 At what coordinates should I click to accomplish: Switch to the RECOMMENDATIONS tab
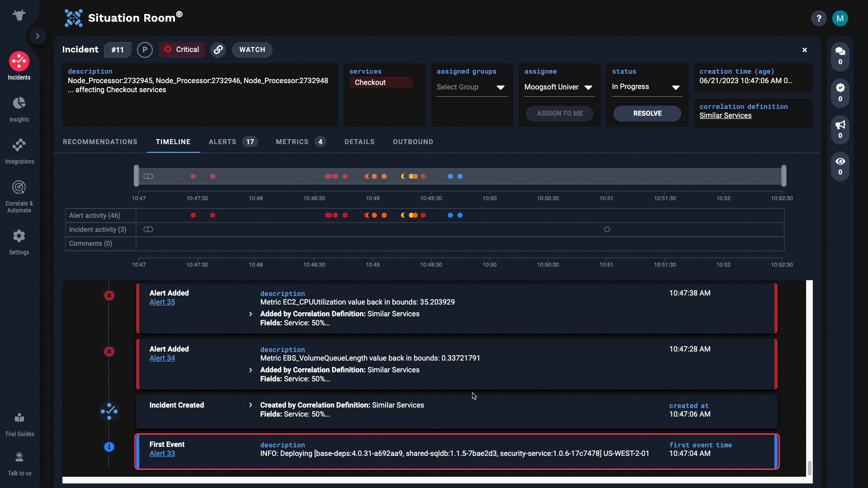coord(100,142)
